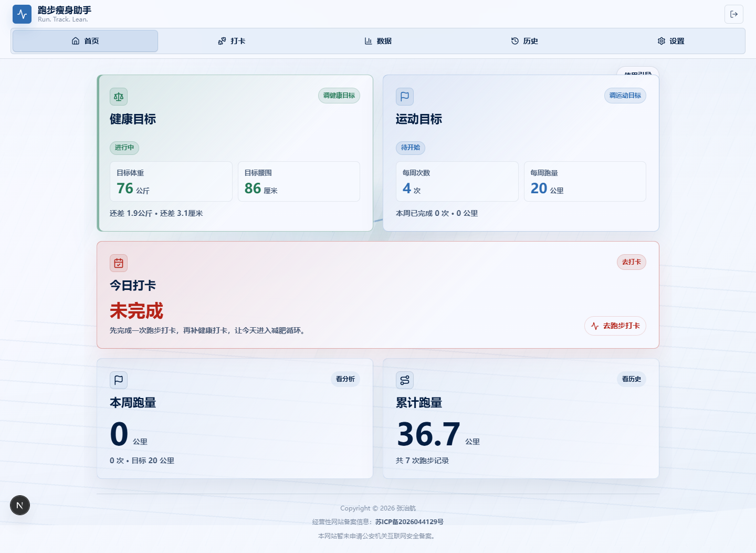
Task: Open the 苏ICP备2026044129号 filing link
Action: (409, 522)
